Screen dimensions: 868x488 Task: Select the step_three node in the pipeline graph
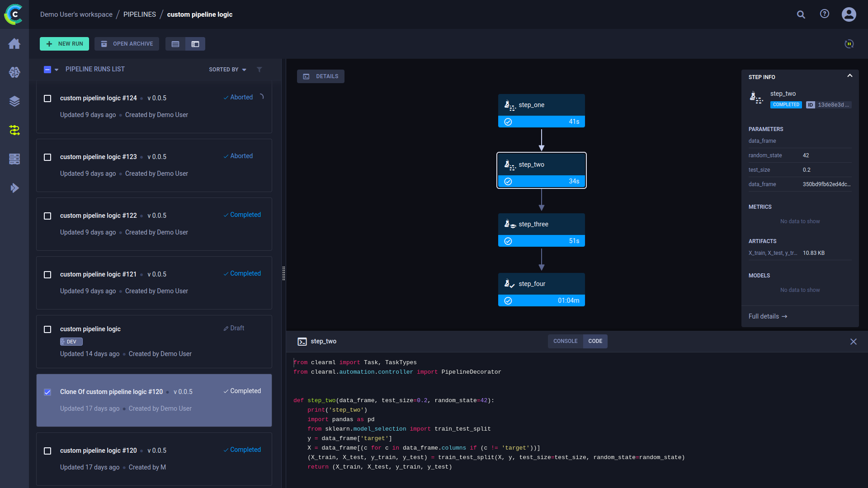tap(541, 224)
